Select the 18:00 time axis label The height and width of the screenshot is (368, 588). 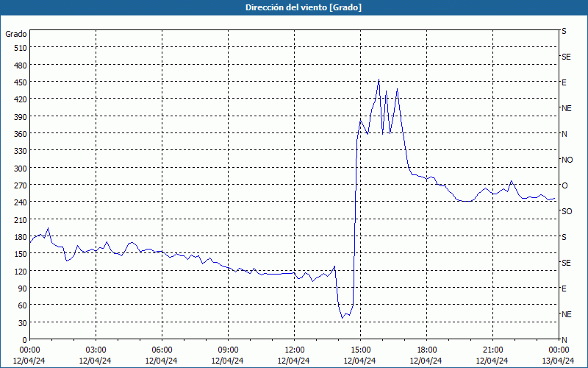pos(426,350)
